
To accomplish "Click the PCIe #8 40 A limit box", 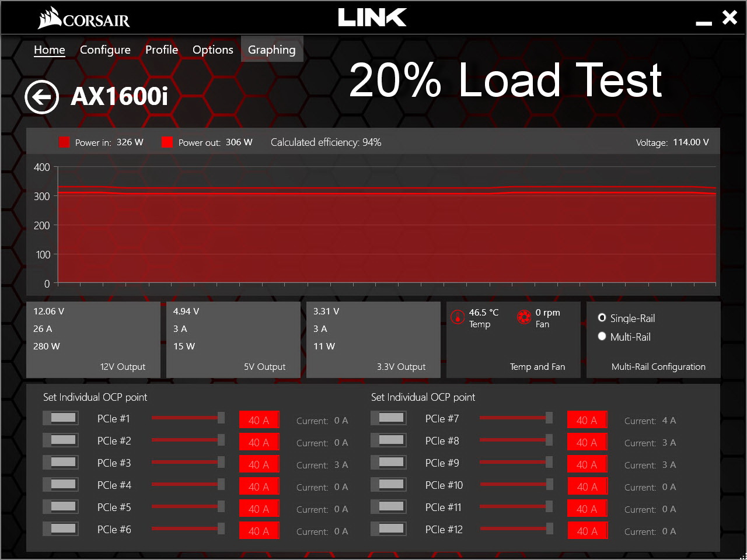I will pos(587,442).
